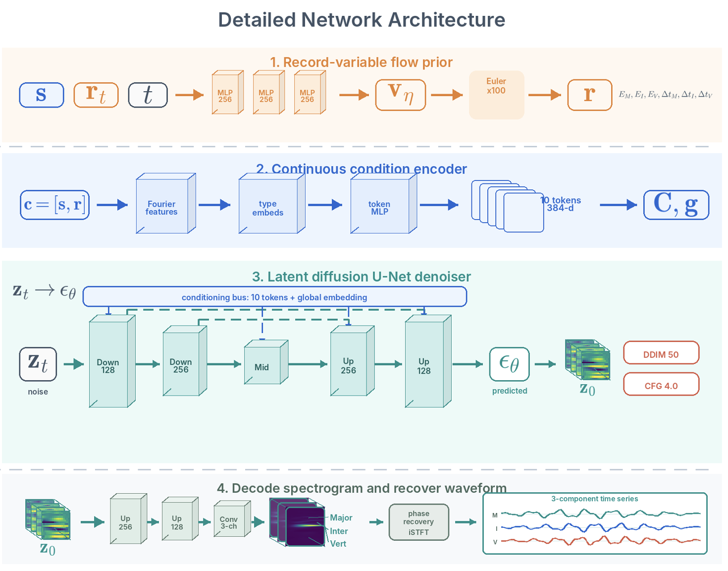Select the Euler x100 block
The width and height of the screenshot is (728, 571).
click(x=496, y=95)
